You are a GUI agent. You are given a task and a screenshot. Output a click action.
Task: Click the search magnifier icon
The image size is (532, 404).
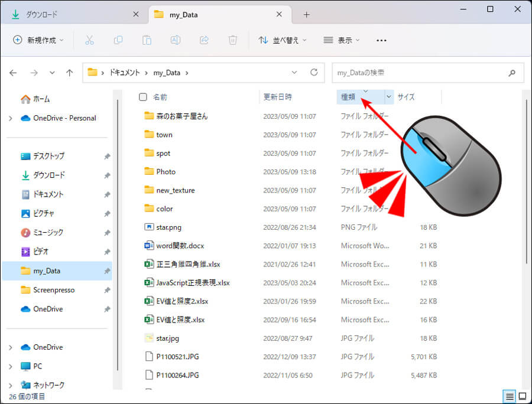click(x=512, y=73)
